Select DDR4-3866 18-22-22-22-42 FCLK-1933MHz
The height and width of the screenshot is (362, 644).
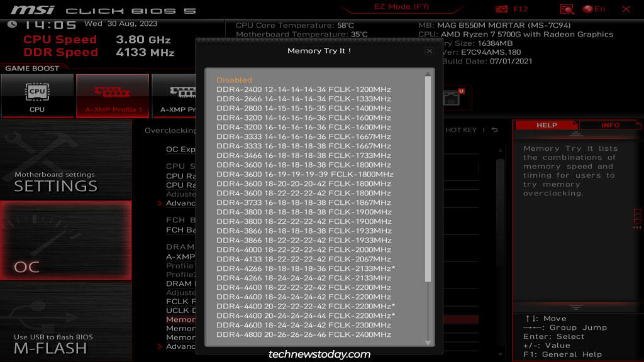coord(304,241)
